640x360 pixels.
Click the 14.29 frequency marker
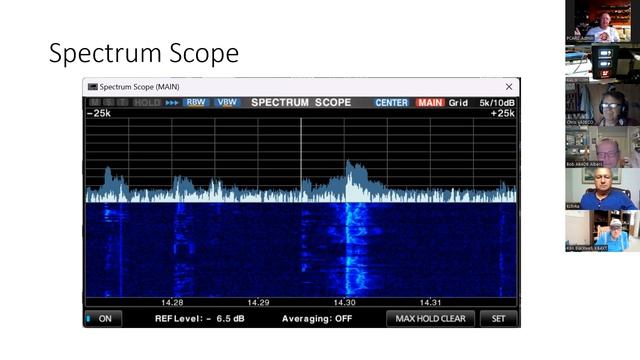258,302
